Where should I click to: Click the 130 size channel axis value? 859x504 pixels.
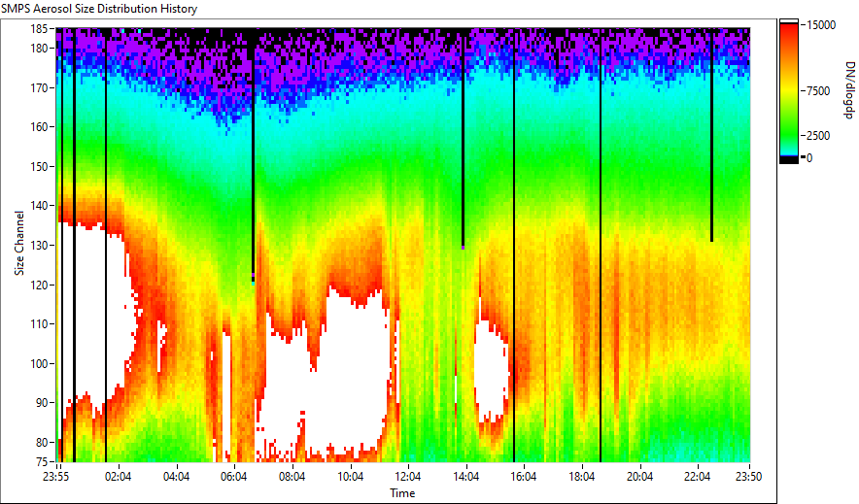[38, 245]
